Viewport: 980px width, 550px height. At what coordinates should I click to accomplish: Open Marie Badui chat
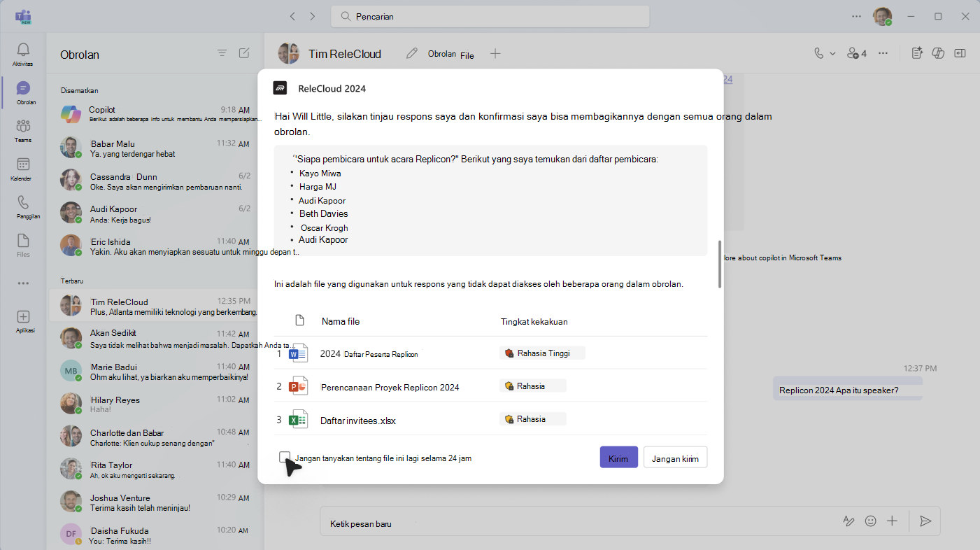tap(155, 372)
